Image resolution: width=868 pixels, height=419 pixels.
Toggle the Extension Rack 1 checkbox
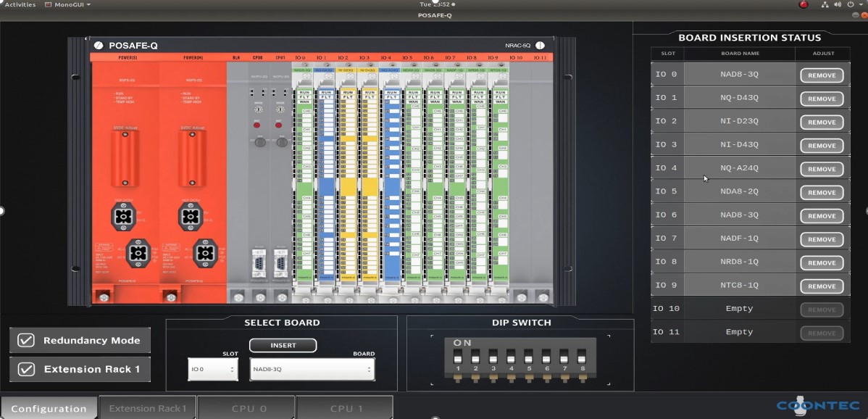click(x=26, y=369)
